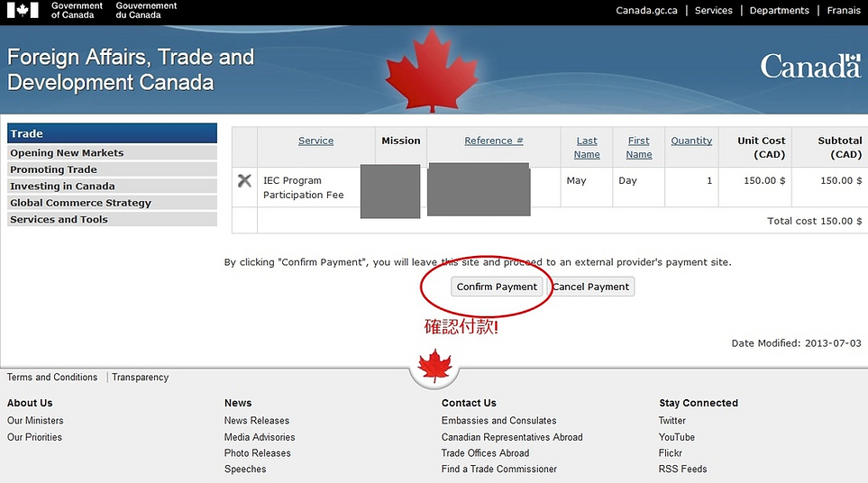
Task: Click the Government of Canada flag logo
Action: [x=23, y=10]
